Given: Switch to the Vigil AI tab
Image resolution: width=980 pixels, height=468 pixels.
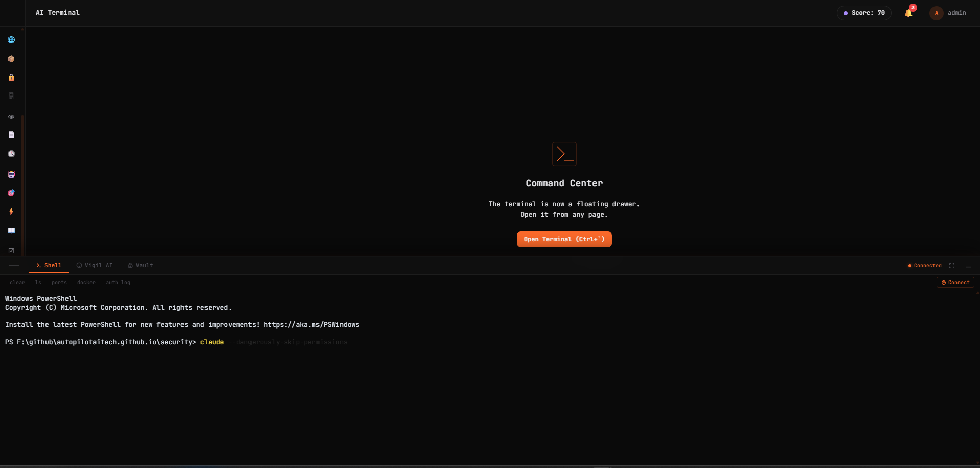Looking at the screenshot, I should 95,265.
